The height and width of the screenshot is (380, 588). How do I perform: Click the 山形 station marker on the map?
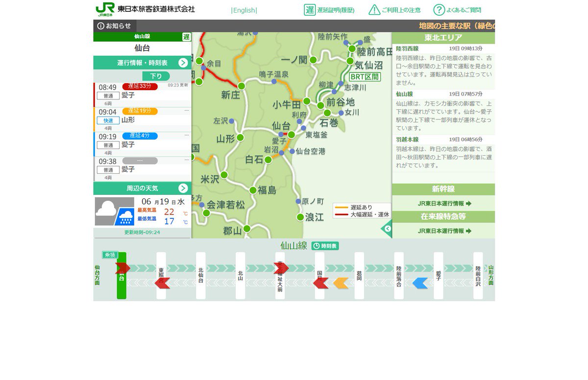[x=240, y=138]
